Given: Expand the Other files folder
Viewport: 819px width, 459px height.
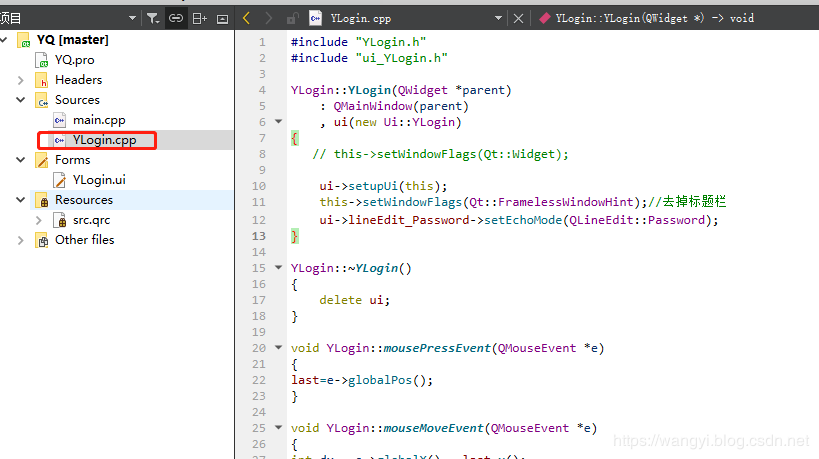Looking at the screenshot, I should coord(20,240).
